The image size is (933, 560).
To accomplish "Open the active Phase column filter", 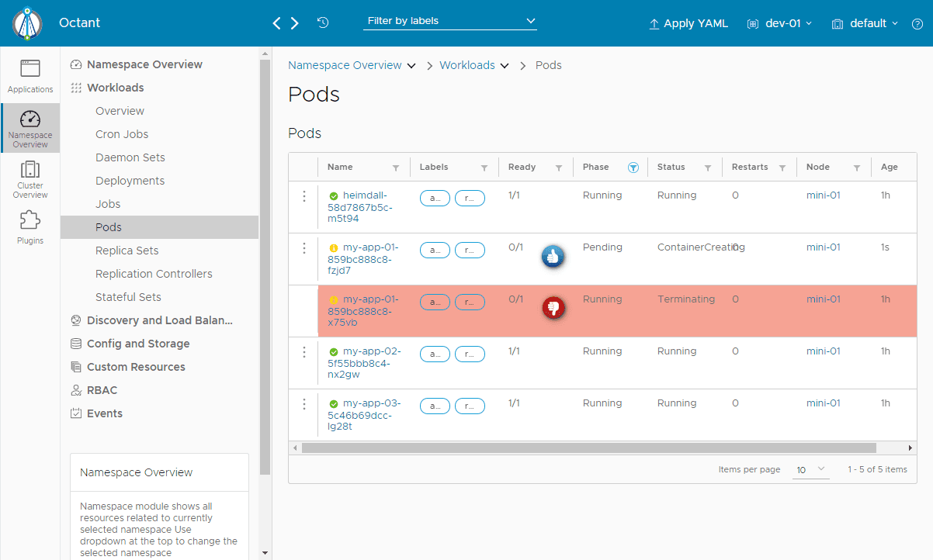I will tap(633, 168).
